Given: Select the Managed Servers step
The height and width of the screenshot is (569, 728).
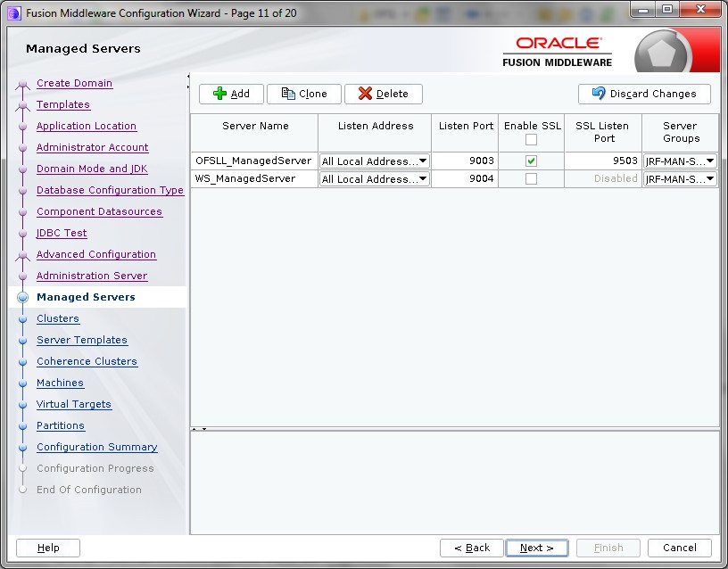Looking at the screenshot, I should 86,297.
